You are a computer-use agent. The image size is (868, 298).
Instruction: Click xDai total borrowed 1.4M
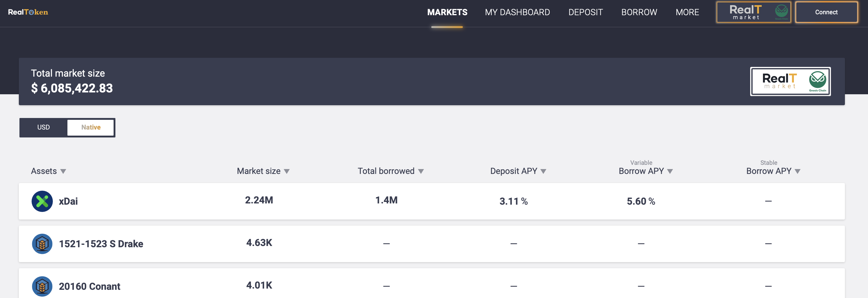(386, 200)
